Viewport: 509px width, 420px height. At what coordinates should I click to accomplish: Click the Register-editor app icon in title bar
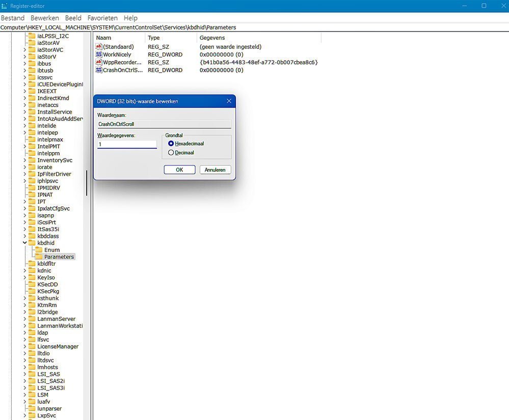[5, 6]
